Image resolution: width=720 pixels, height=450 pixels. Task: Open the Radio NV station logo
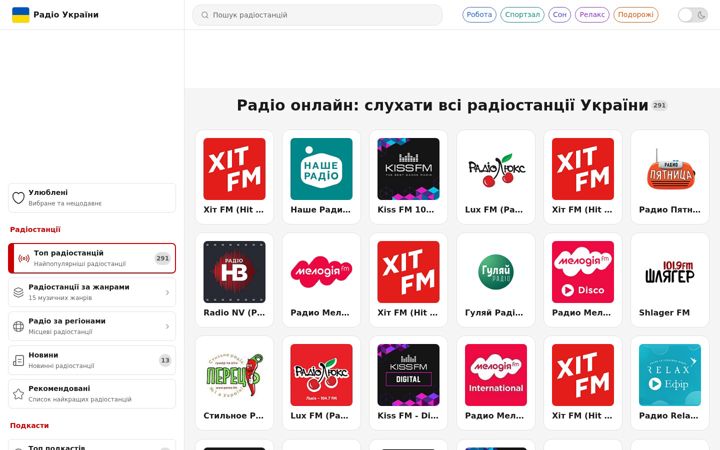coord(234,272)
